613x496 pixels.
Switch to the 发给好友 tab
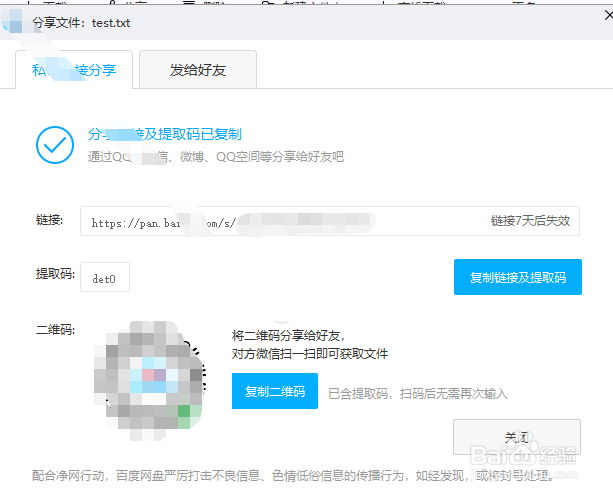point(198,70)
